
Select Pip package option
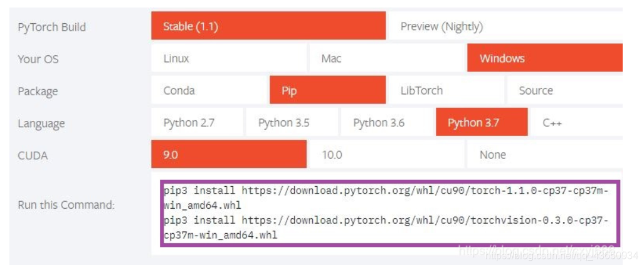pyautogui.click(x=327, y=90)
